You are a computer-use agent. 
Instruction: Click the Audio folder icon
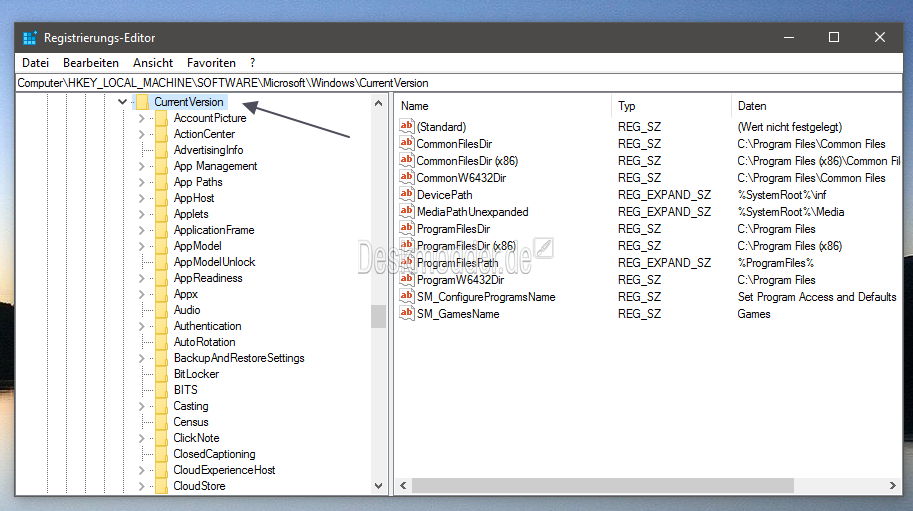coord(162,310)
